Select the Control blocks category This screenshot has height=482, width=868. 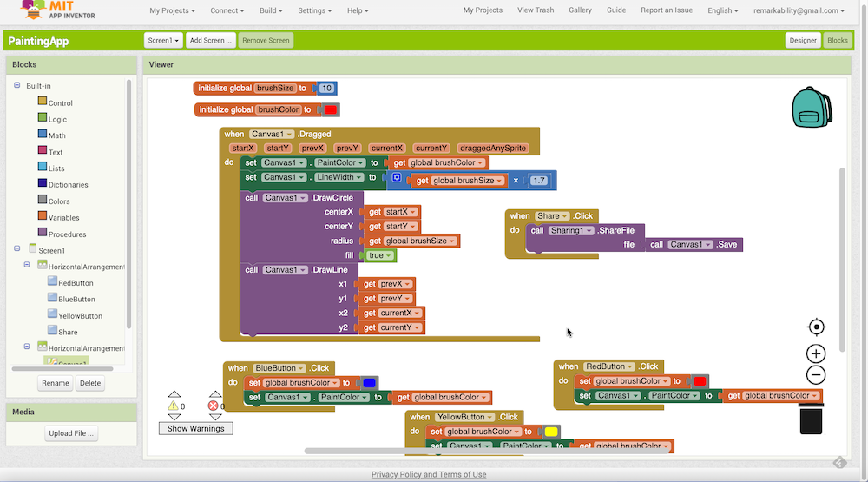(x=61, y=102)
